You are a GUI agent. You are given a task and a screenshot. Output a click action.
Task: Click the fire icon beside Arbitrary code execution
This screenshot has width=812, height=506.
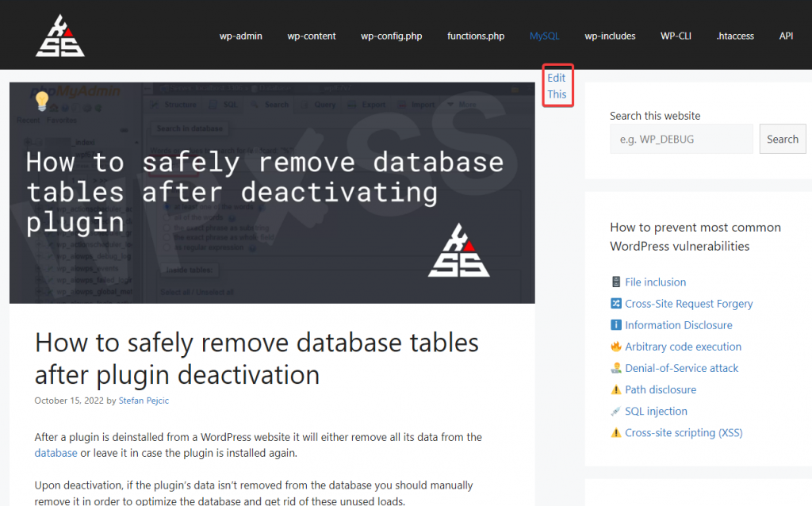(x=615, y=347)
